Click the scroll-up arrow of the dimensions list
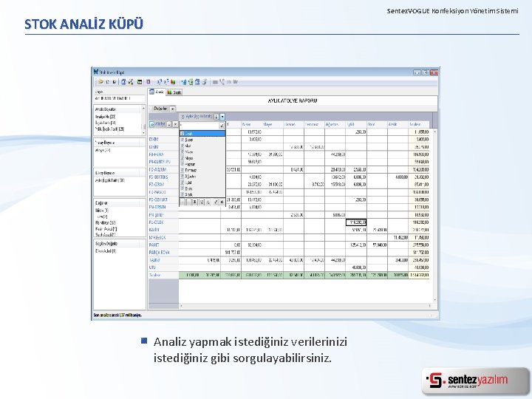The image size is (532, 399). pos(143,109)
